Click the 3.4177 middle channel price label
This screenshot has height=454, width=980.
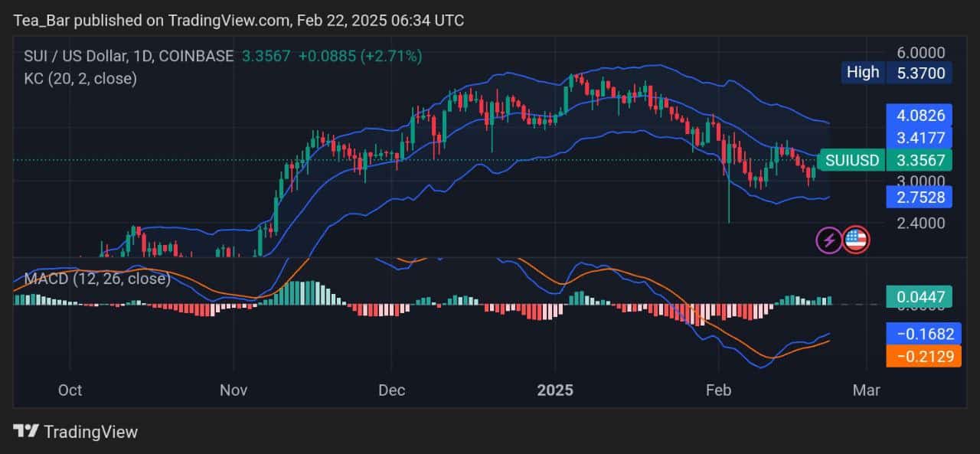tap(919, 138)
